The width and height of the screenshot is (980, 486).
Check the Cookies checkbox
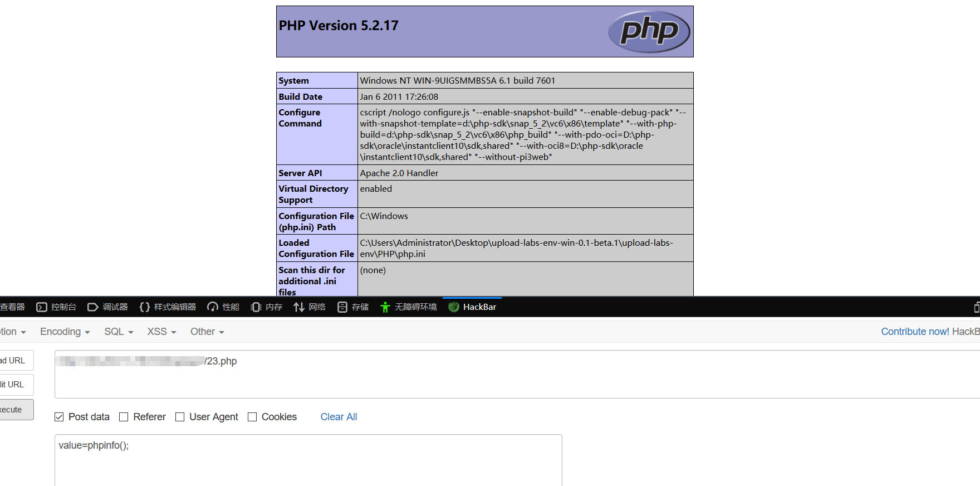pos(252,417)
